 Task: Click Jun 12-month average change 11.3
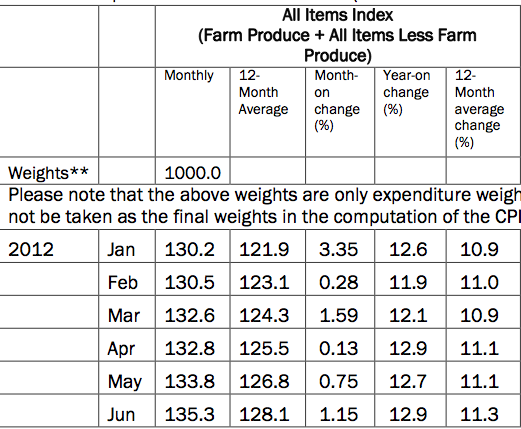[x=479, y=414]
